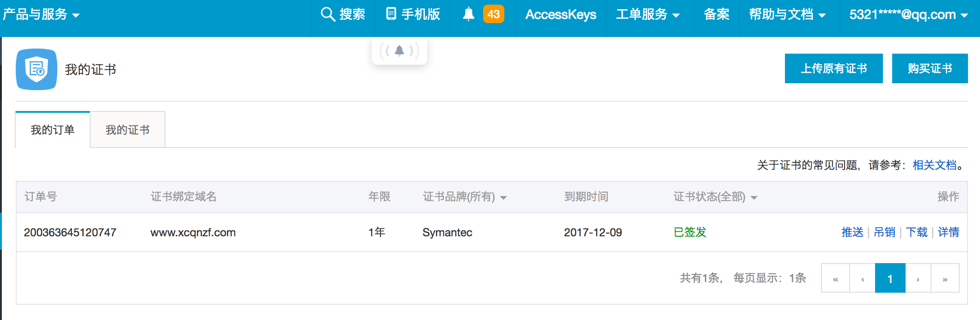Expand the 产品与服务 dropdown menu
The height and width of the screenshot is (320, 980).
point(41,14)
